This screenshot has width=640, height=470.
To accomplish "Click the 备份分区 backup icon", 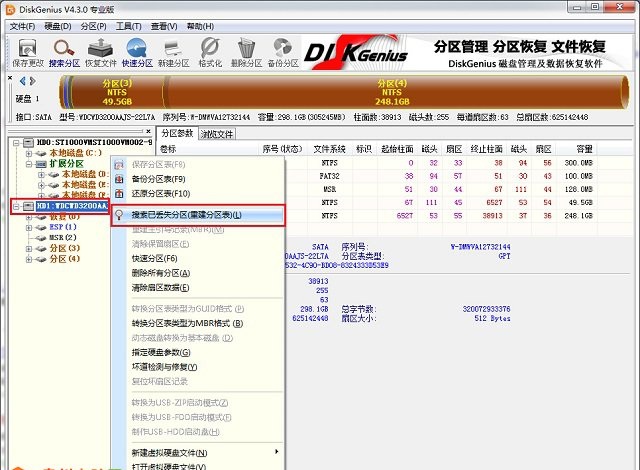I will coord(283,53).
